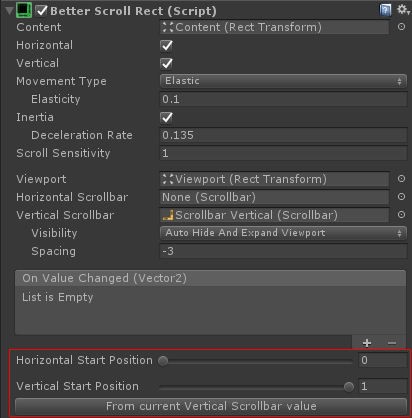Collapse the Better Scroll Rect component
The image size is (412, 418).
click(9, 11)
